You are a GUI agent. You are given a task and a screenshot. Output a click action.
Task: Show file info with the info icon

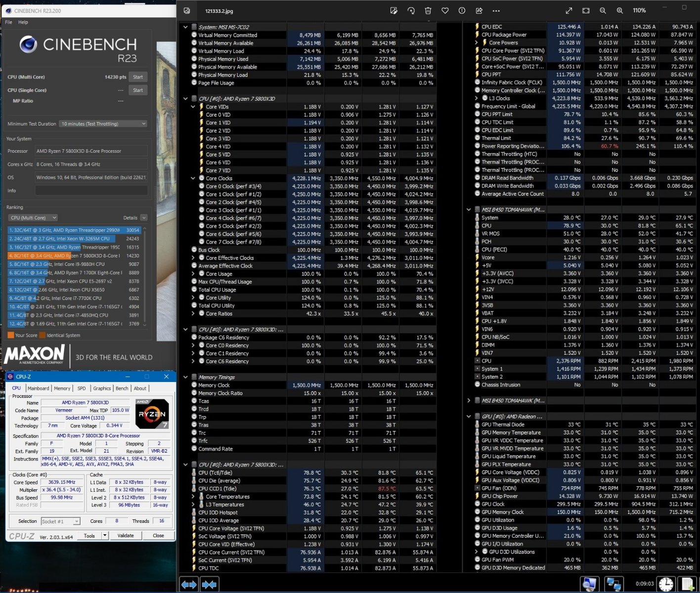[462, 10]
